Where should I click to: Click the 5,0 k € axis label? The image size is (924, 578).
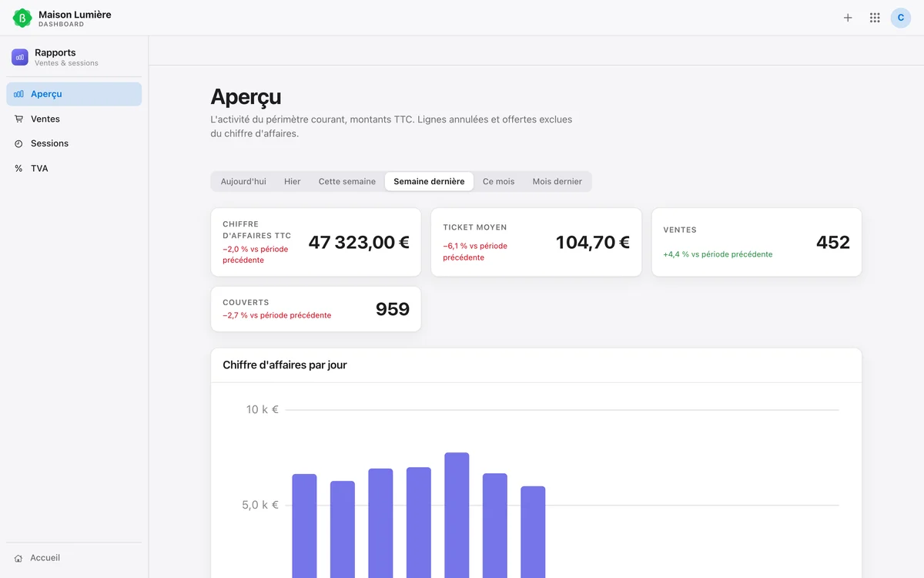click(x=260, y=505)
